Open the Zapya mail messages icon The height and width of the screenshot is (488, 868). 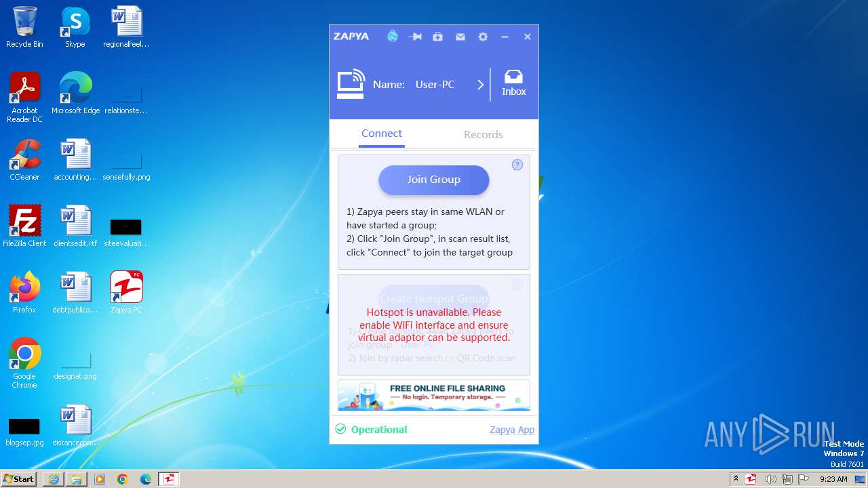(x=460, y=37)
